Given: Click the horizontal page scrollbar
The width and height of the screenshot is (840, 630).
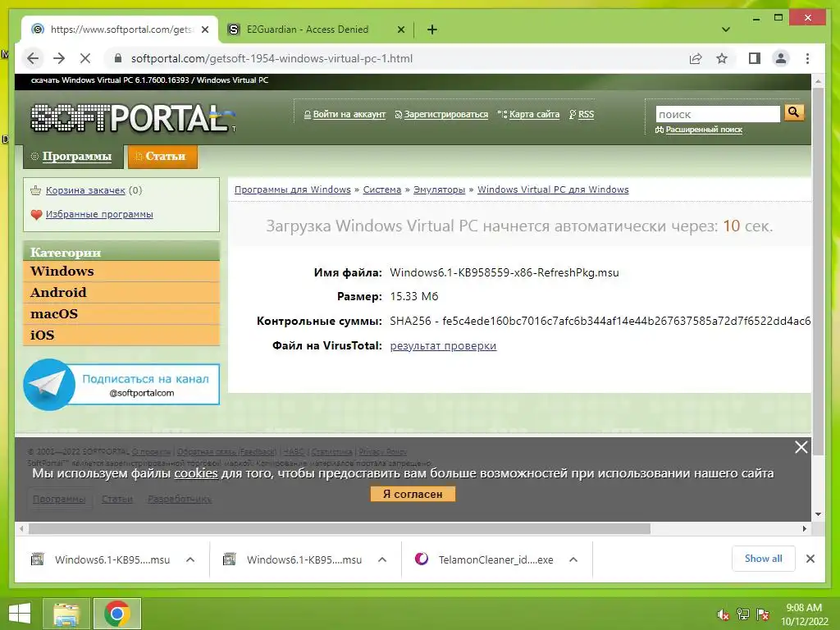Looking at the screenshot, I should [x=340, y=529].
